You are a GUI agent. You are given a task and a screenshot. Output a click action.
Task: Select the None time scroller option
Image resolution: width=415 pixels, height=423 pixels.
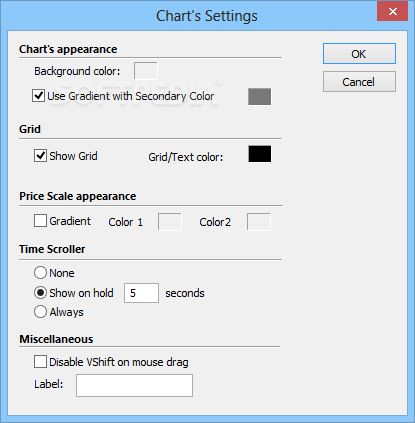40,273
